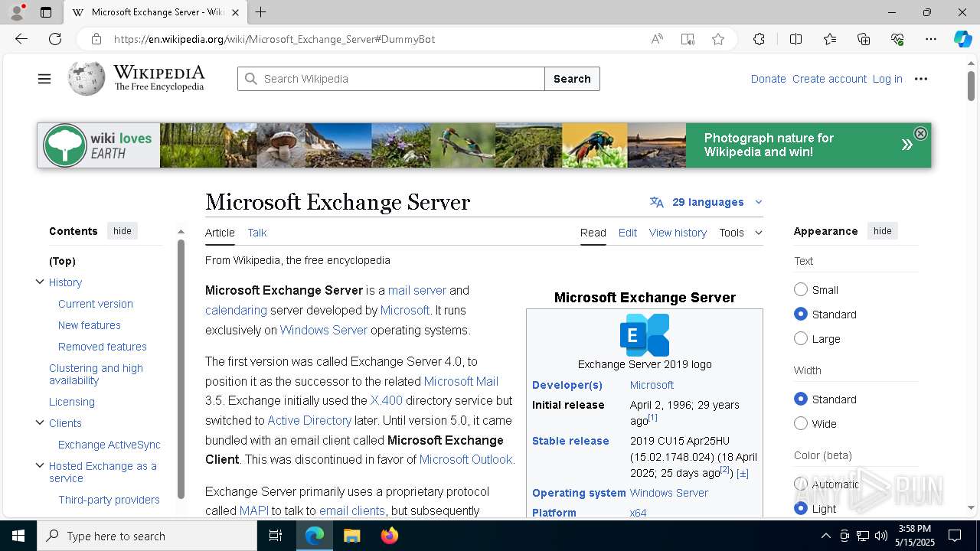980x551 pixels.
Task: Select Large text size
Action: pyautogui.click(x=801, y=338)
